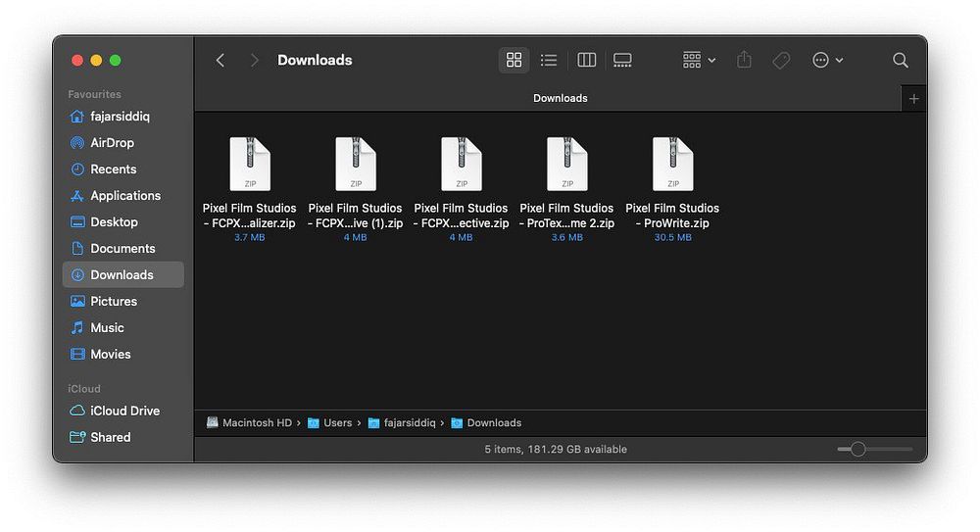Open iCloud Drive in sidebar
The width and height of the screenshot is (980, 532).
point(123,411)
